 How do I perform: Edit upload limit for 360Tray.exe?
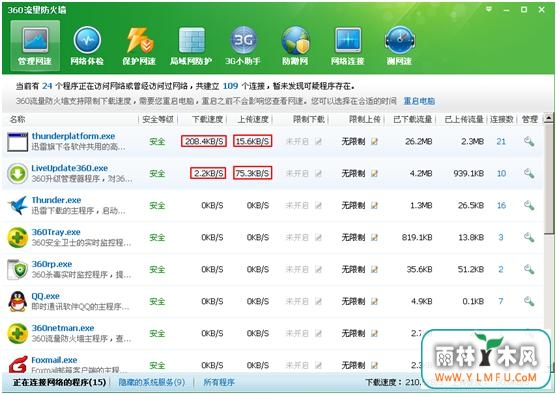(x=374, y=237)
